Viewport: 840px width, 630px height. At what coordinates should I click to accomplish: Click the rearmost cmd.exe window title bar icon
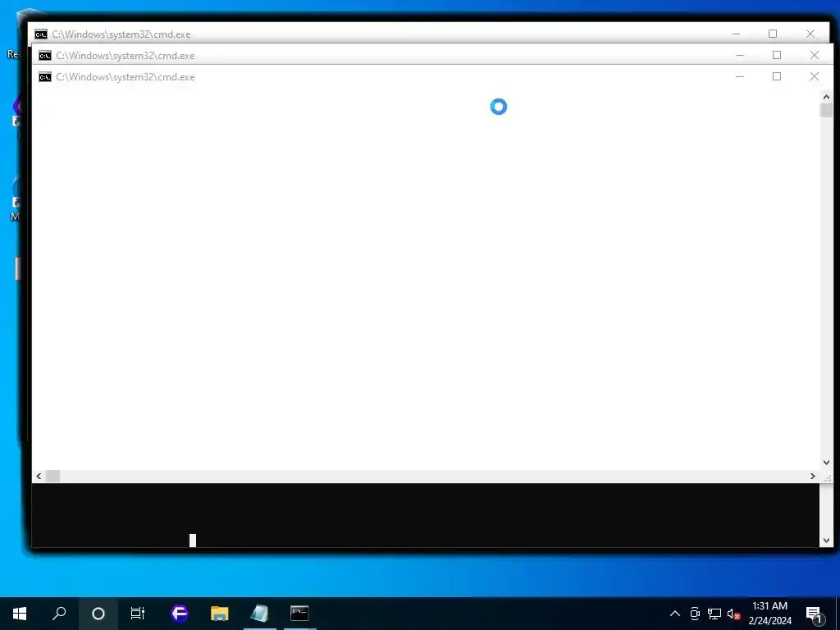(x=41, y=34)
